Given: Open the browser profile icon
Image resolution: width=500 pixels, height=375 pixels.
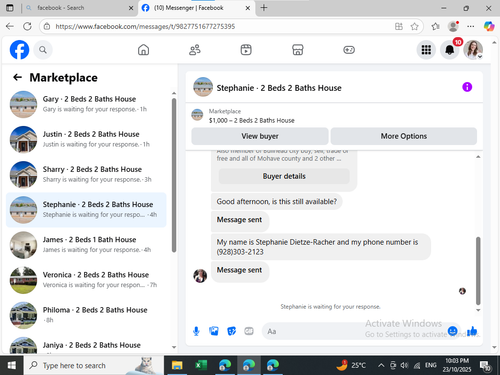Looking at the screenshot, I should [x=453, y=26].
